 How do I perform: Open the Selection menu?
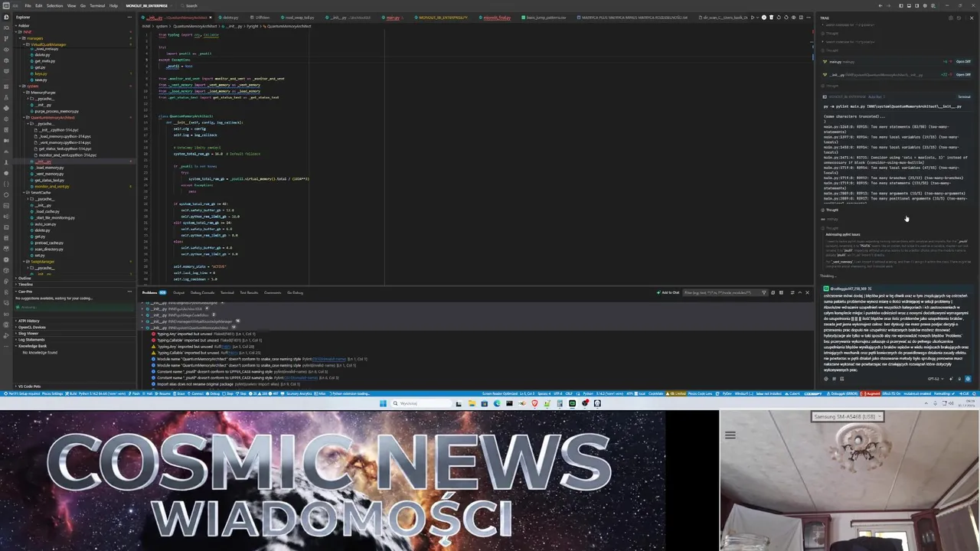(x=54, y=5)
